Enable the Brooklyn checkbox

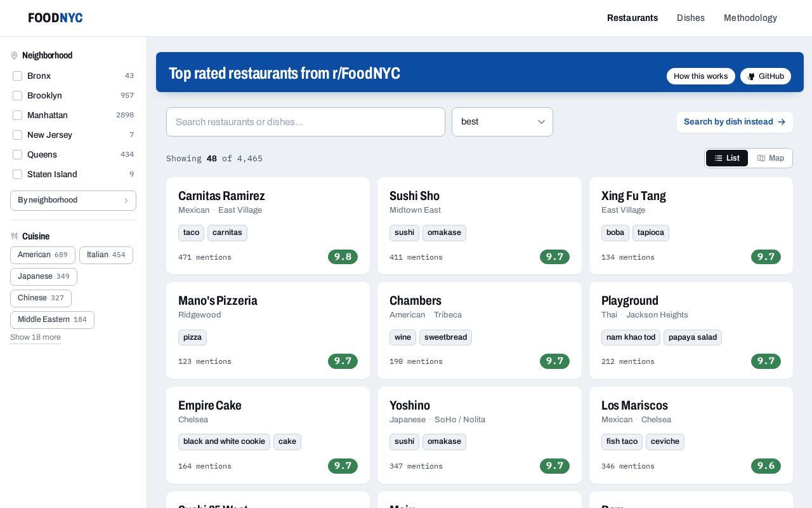[x=18, y=96]
